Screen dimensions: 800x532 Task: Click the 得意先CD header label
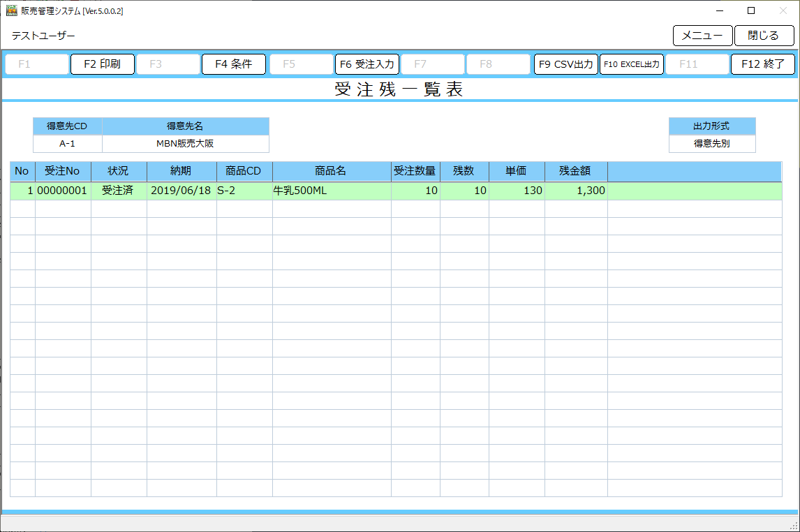coord(67,126)
